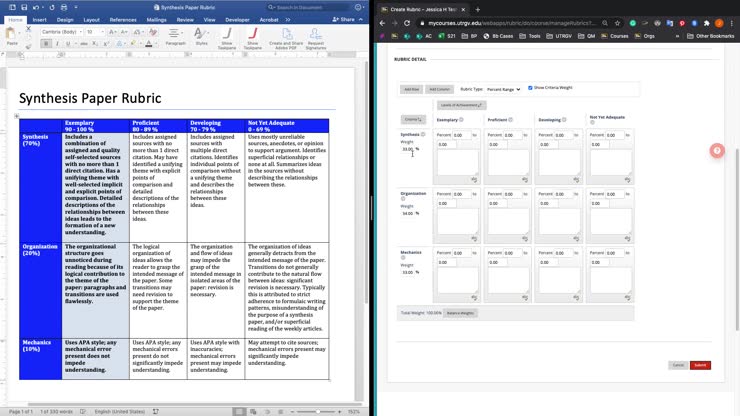Switch to the Design tab in Word
Screen dimensions: 740x416
click(x=65, y=20)
